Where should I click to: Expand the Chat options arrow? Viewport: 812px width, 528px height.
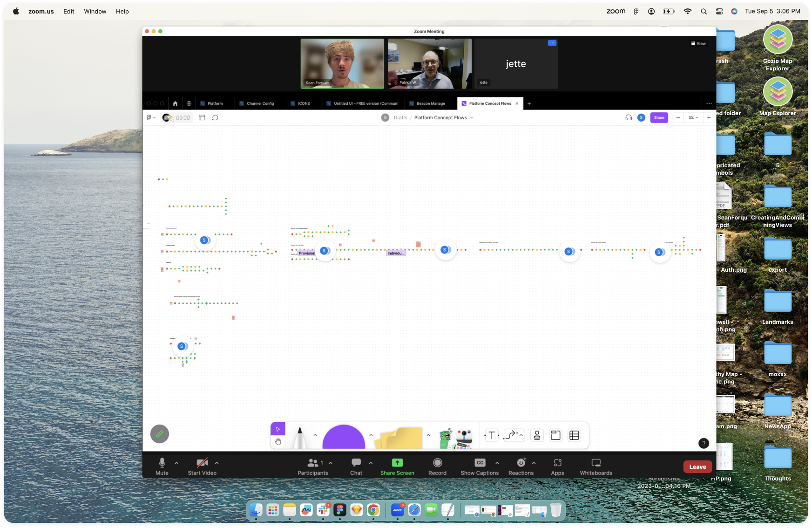click(x=371, y=463)
